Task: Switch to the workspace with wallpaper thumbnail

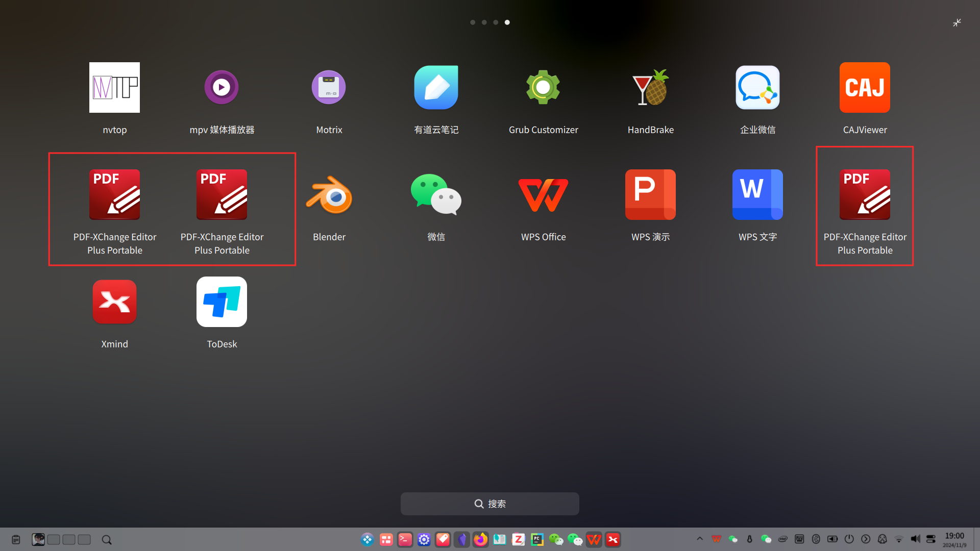Action: tap(38, 539)
